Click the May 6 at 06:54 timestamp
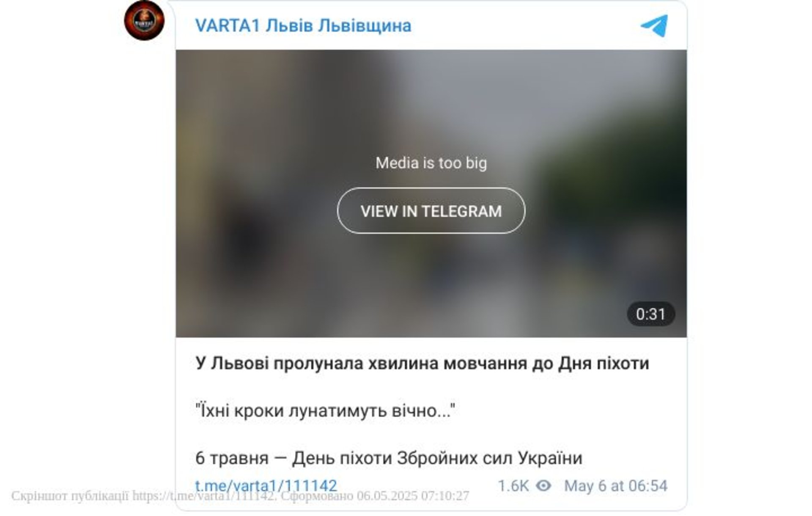Screen dimensions: 812x516 [x=616, y=486]
